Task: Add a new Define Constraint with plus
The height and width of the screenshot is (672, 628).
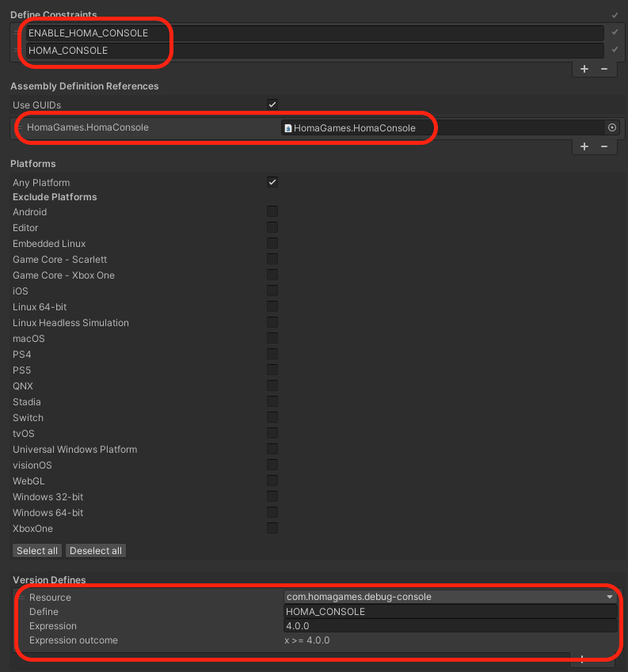Action: [584, 69]
